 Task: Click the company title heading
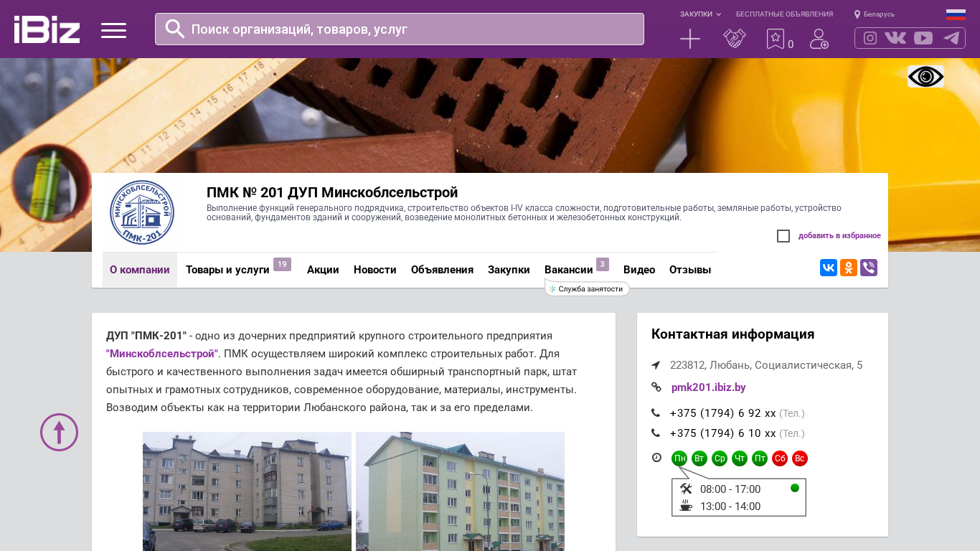click(x=332, y=192)
